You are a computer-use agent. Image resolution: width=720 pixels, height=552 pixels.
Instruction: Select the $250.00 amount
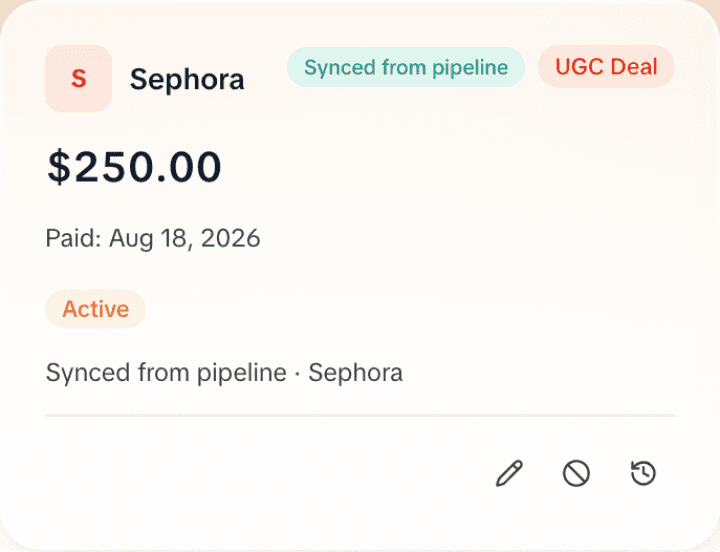[x=134, y=167]
